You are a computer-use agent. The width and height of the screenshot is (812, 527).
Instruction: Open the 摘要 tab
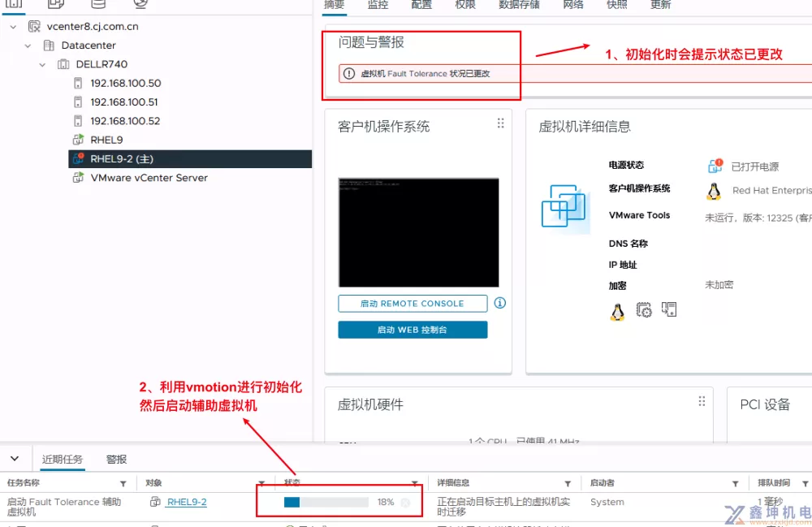334,5
